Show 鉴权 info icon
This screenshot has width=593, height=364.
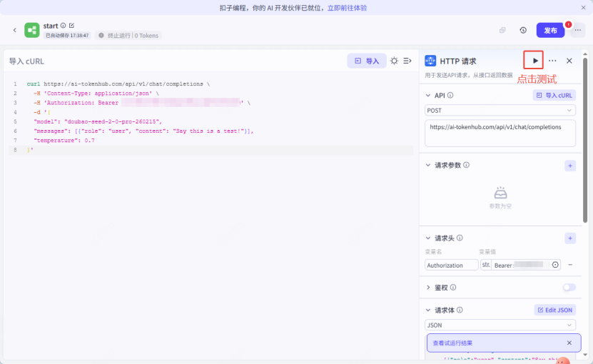(x=453, y=288)
